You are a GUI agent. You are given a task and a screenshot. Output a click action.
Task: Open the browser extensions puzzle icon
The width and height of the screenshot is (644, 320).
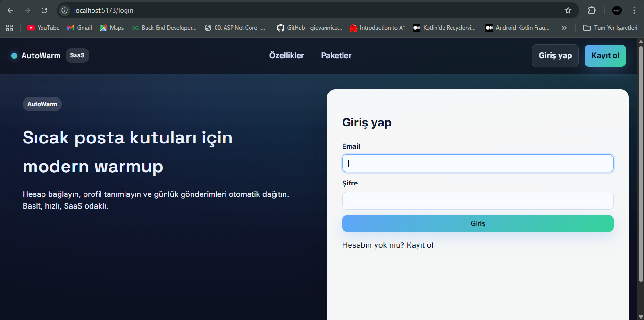tap(592, 10)
